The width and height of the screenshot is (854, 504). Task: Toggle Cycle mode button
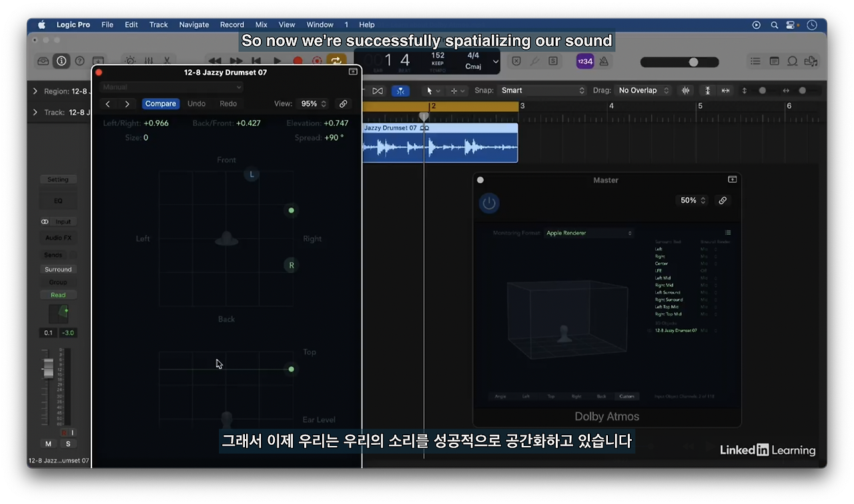(x=336, y=61)
